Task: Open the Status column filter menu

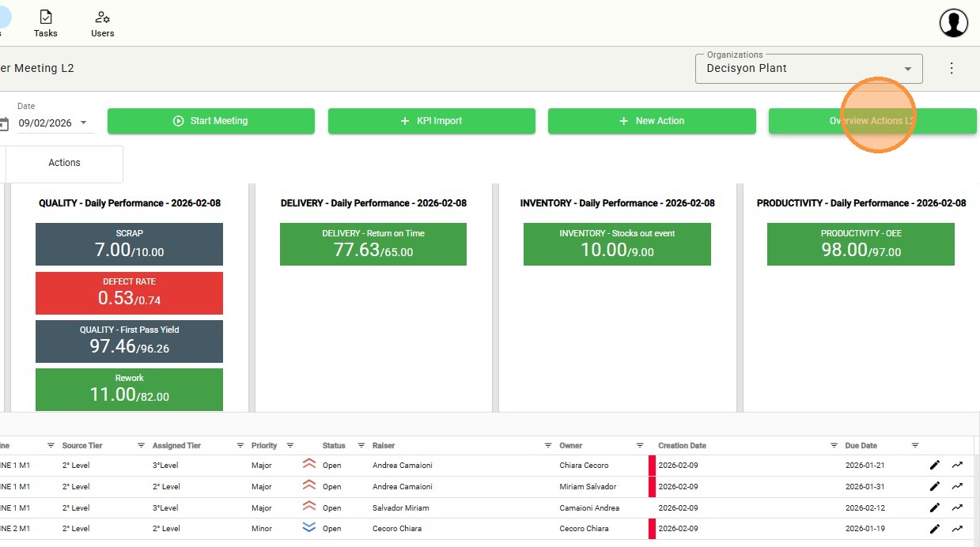Action: coord(361,446)
